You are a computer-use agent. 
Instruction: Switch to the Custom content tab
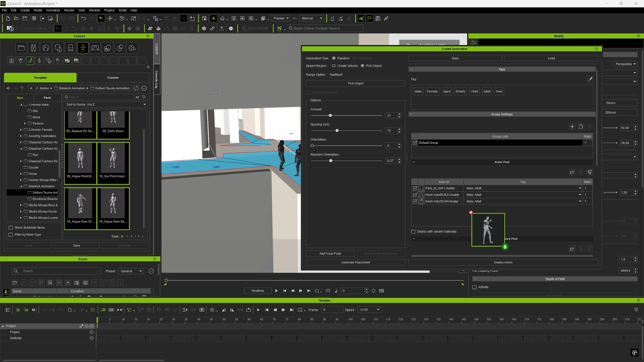(113, 78)
